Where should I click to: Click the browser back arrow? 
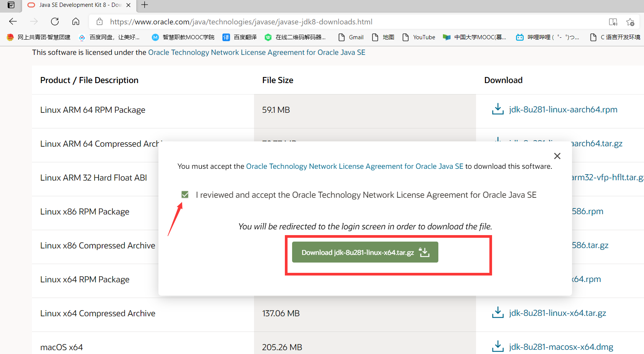pos(13,21)
